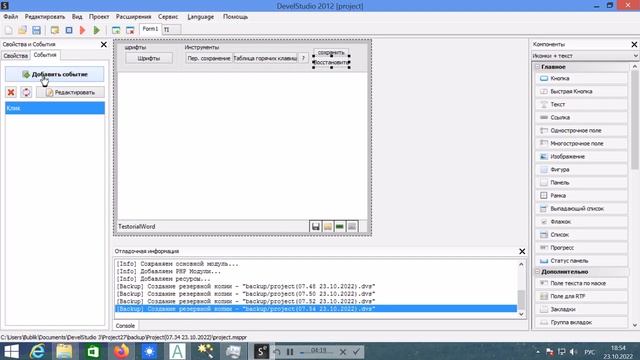
Task: Open Internet Explorer from the taskbar
Action: coord(38,351)
